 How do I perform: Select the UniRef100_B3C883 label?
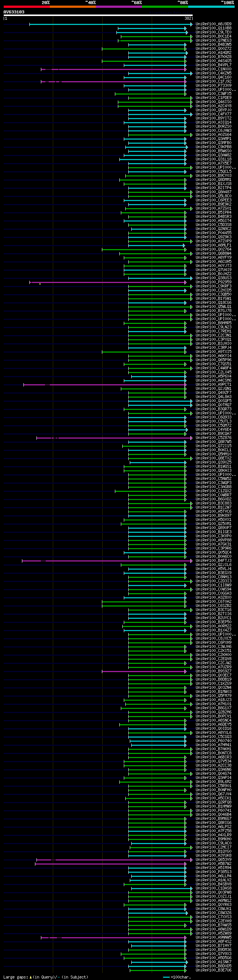point(213,503)
